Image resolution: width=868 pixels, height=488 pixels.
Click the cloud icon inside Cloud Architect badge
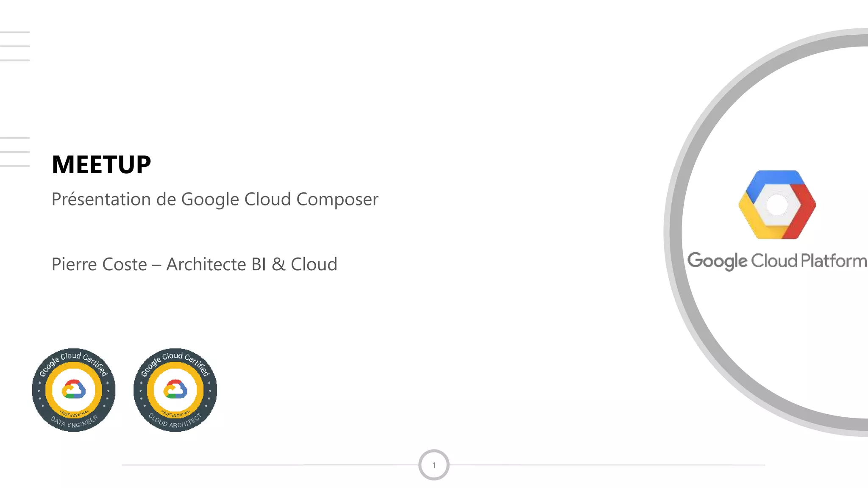[x=175, y=389]
